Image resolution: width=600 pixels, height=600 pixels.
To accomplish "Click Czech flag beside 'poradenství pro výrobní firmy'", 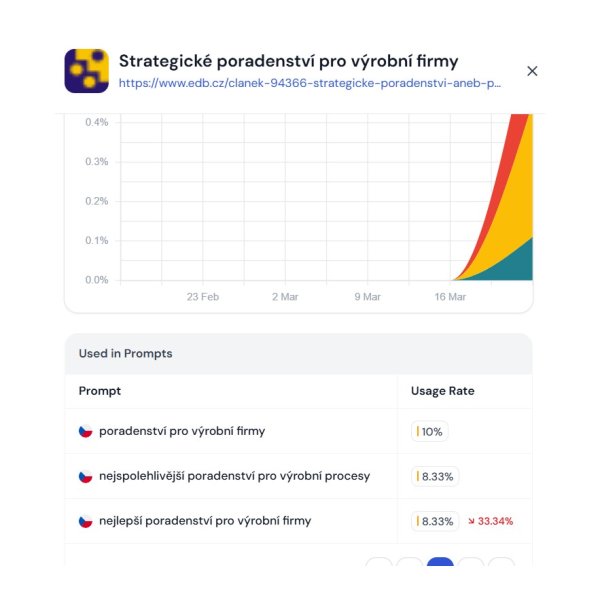I will coord(86,432).
